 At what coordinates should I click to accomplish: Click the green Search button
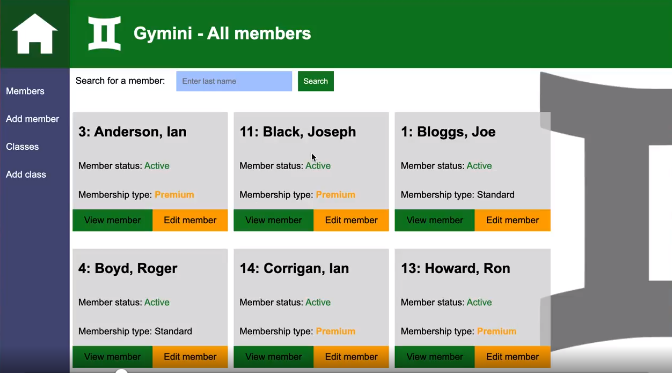(316, 81)
